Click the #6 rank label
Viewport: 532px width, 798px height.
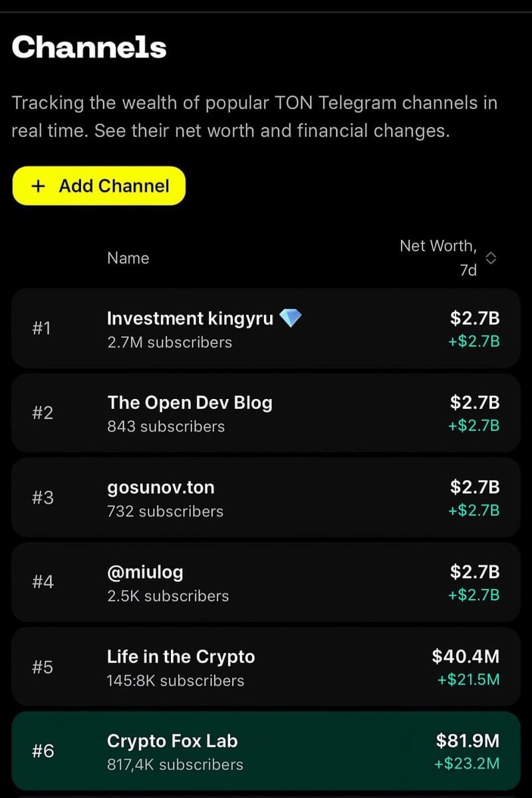click(x=43, y=751)
